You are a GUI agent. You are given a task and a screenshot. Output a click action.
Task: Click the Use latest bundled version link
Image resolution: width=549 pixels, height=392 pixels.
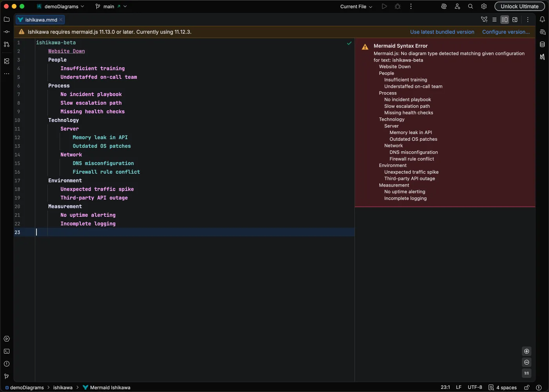pos(442,32)
